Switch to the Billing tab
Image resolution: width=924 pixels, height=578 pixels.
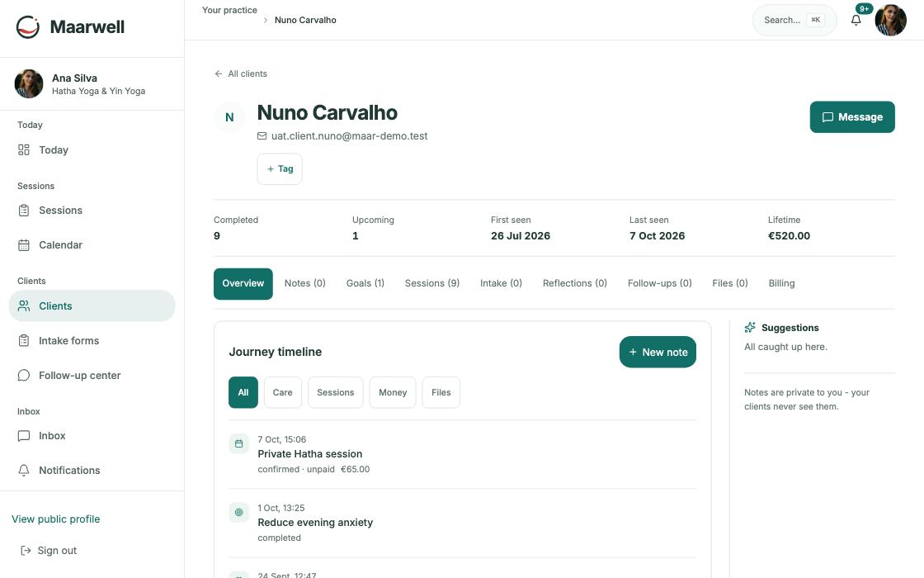click(781, 284)
